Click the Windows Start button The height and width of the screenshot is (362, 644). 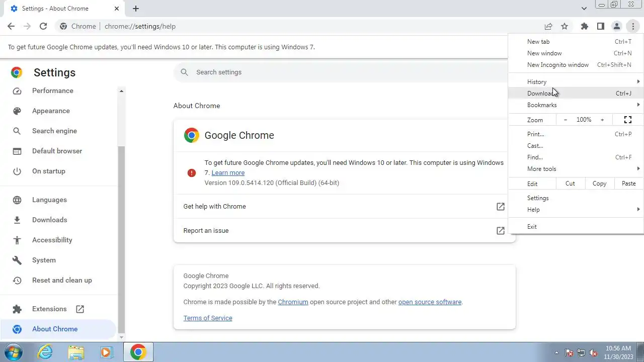(x=13, y=352)
